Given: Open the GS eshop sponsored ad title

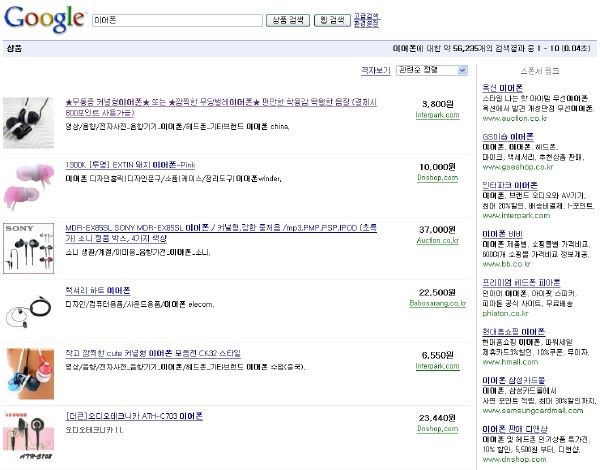Looking at the screenshot, I should tap(508, 137).
